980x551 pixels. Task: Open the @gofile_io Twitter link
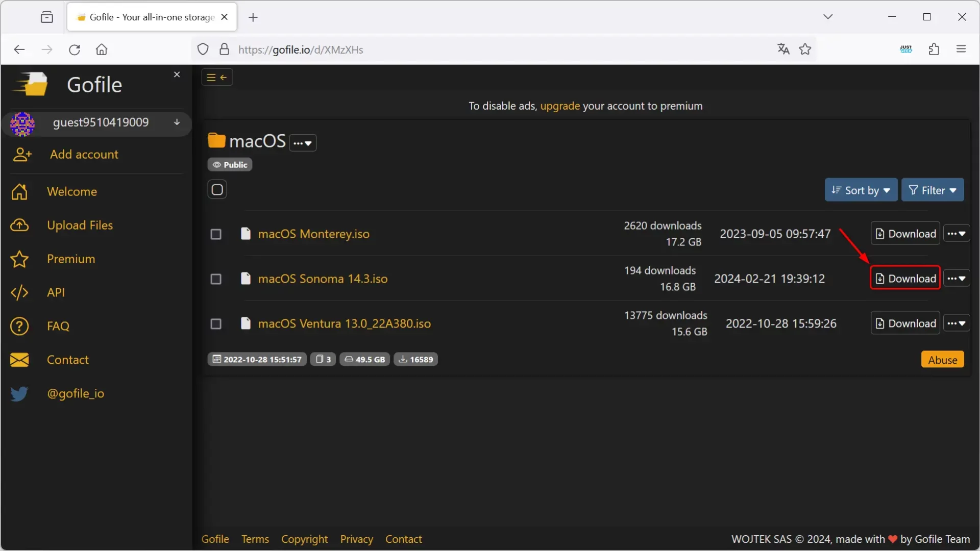click(x=76, y=394)
